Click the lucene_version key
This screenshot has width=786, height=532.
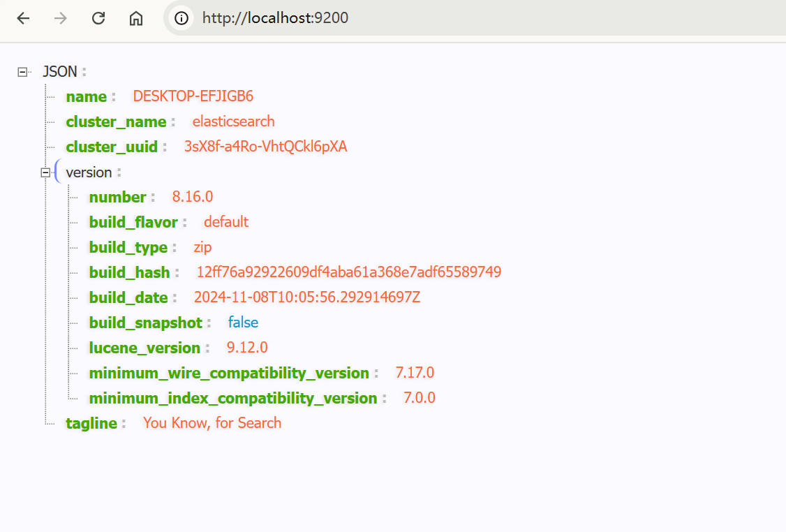(x=144, y=348)
